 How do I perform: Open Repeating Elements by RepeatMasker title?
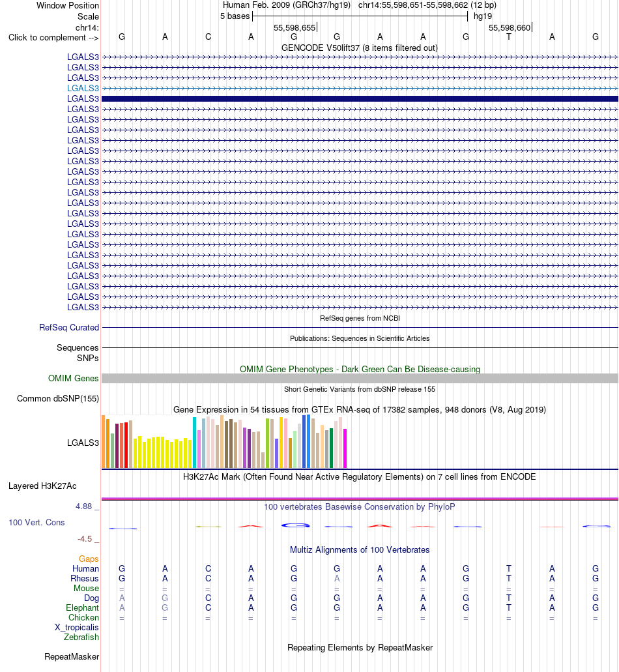pyautogui.click(x=360, y=648)
